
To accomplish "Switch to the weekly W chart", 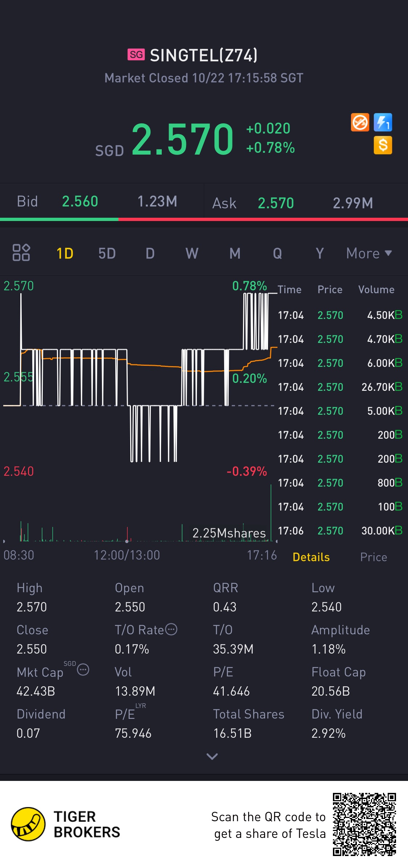I will coord(192,253).
